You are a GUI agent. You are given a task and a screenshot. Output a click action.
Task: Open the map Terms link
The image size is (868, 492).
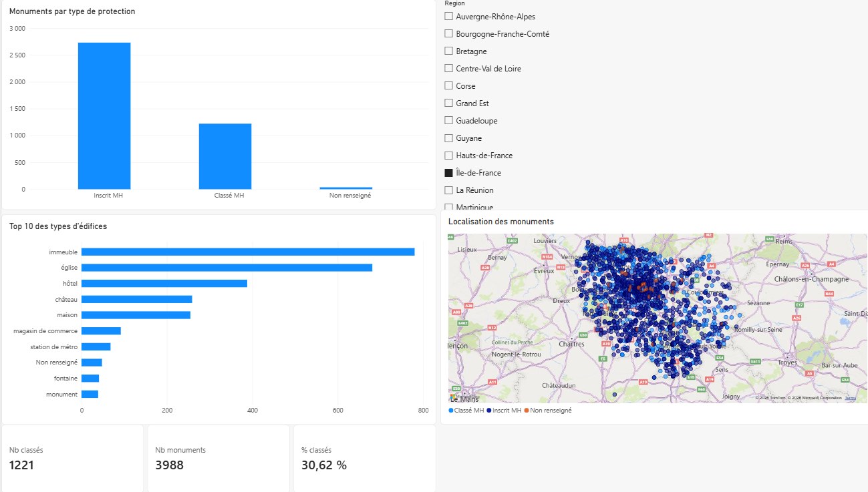851,398
